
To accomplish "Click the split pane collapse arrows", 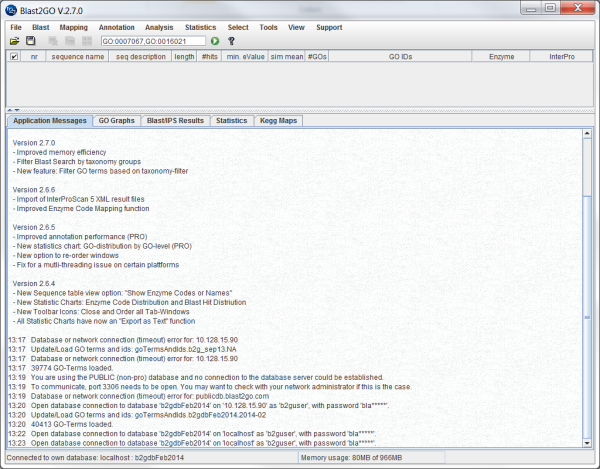I will pos(13,111).
